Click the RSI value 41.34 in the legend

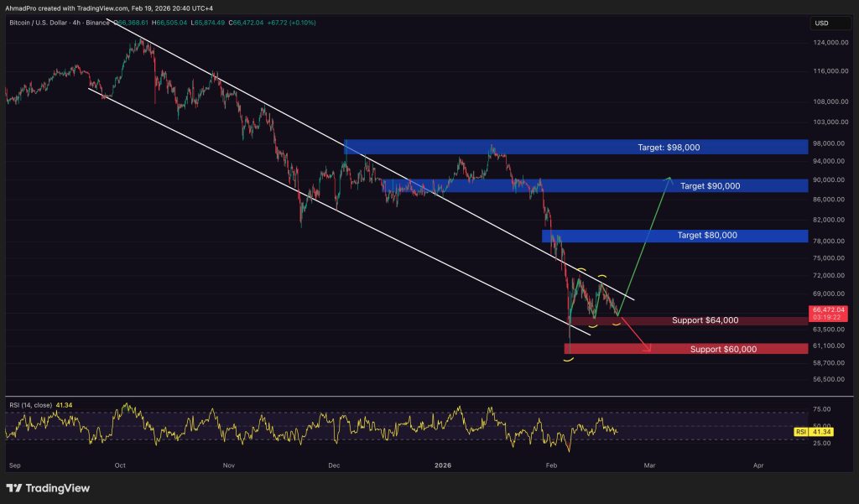coord(62,404)
